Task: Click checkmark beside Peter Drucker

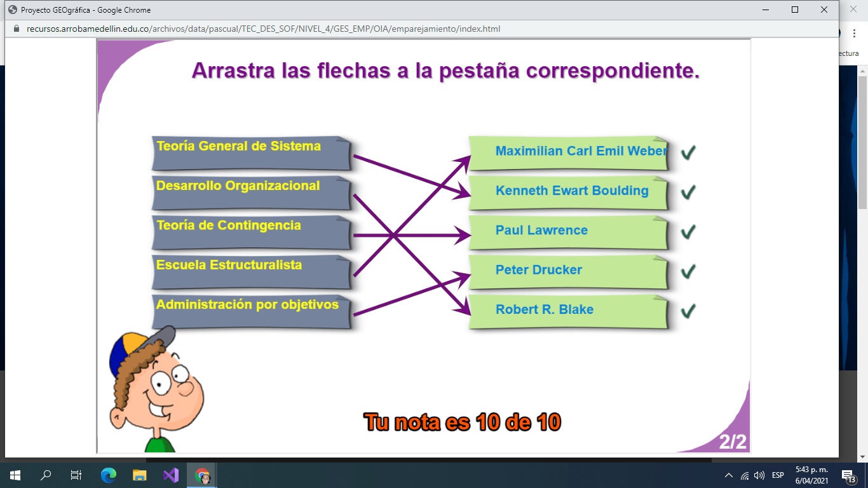Action: pos(688,271)
